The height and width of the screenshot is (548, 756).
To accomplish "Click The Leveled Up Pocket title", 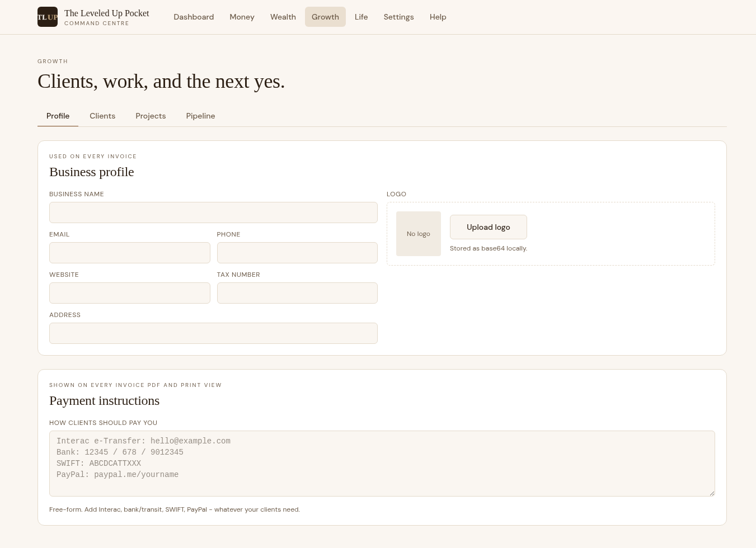I will [x=106, y=13].
